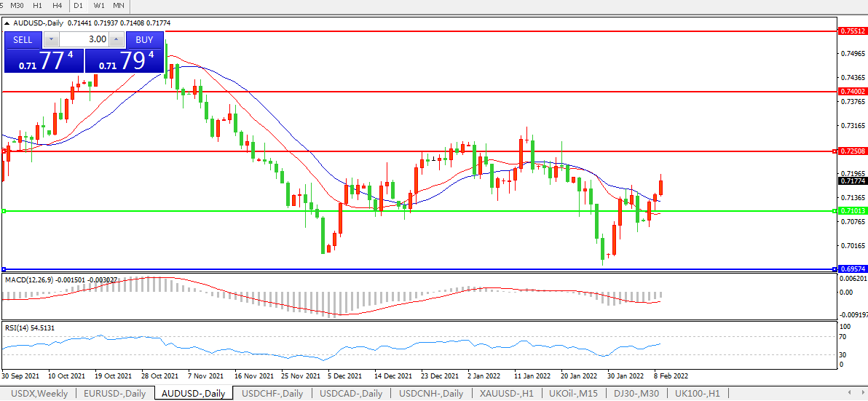This screenshot has width=868, height=401.
Task: Increase trade volume with the up arrow
Action: tap(117, 39)
